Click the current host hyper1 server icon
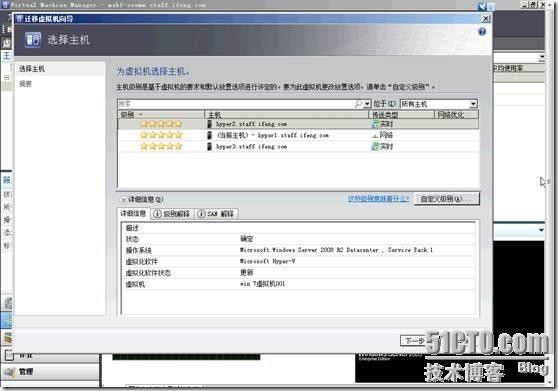The image size is (558, 391). pyautogui.click(x=210, y=135)
